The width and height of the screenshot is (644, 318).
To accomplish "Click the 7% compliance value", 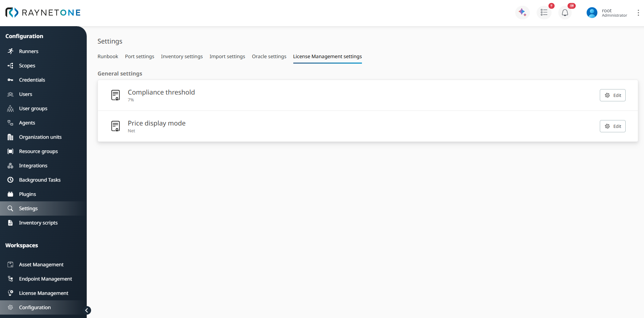I will point(131,100).
